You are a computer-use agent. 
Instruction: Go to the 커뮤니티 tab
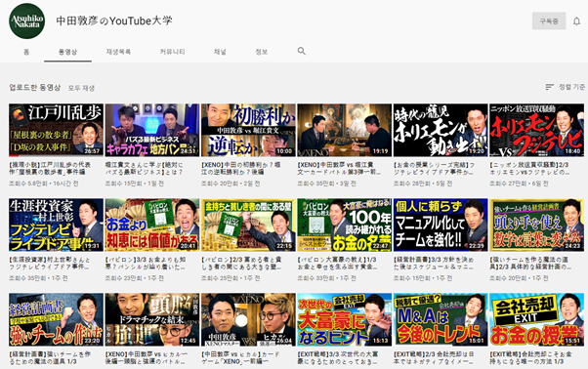coord(172,52)
